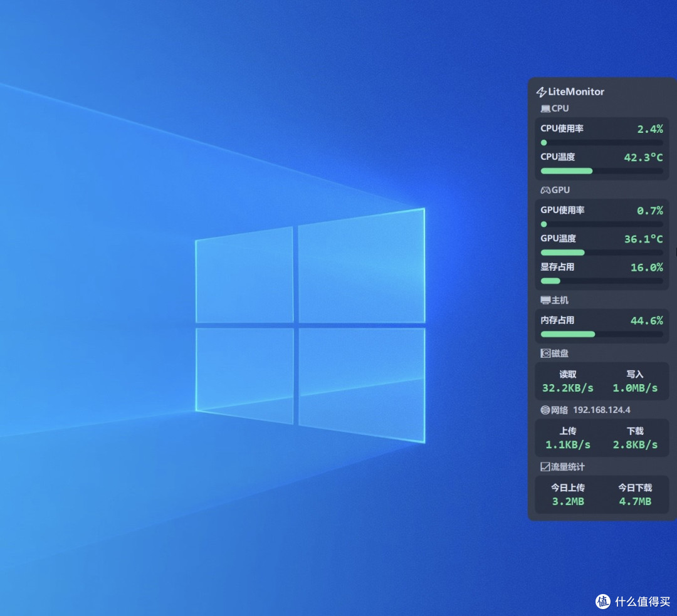
Task: Click the 16.0% VRAM value
Action: (647, 268)
